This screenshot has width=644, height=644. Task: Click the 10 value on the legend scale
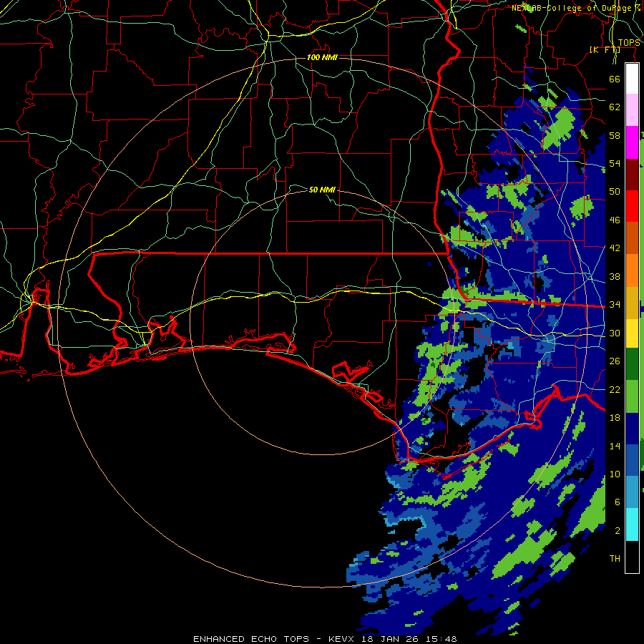(615, 474)
